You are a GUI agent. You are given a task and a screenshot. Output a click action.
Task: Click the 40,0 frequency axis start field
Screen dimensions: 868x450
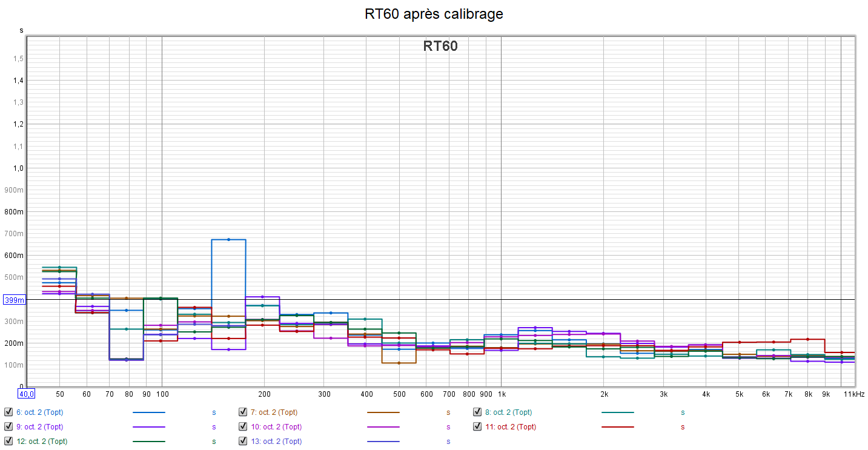(x=26, y=394)
